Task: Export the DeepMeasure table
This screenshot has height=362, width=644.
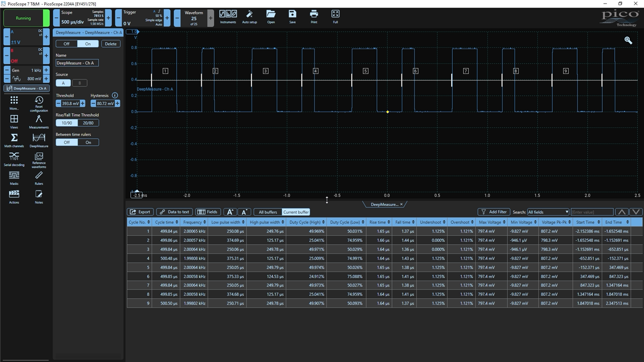Action: click(140, 212)
